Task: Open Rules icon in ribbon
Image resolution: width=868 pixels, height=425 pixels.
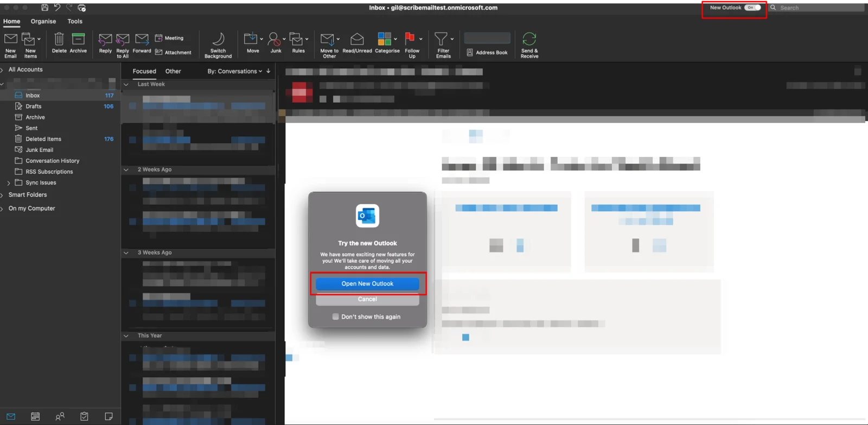Action: tap(296, 39)
